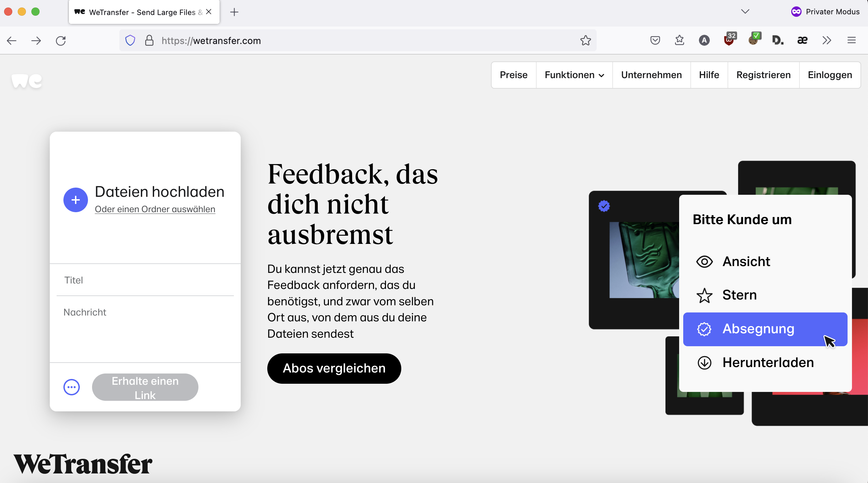This screenshot has height=483, width=868.
Task: Click Einloggen in the navigation
Action: pyautogui.click(x=830, y=75)
